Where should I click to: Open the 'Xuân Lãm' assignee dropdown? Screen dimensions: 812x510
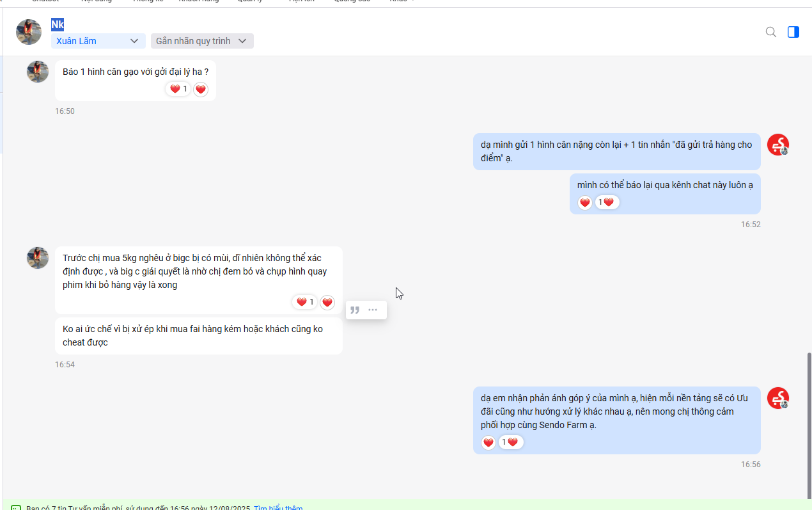pyautogui.click(x=98, y=41)
